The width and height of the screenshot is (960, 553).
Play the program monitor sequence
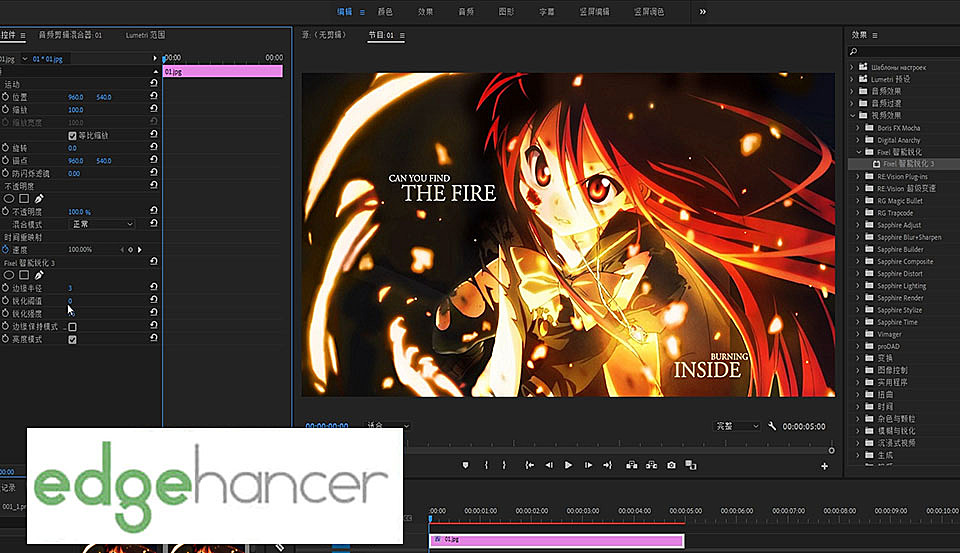pyautogui.click(x=568, y=465)
